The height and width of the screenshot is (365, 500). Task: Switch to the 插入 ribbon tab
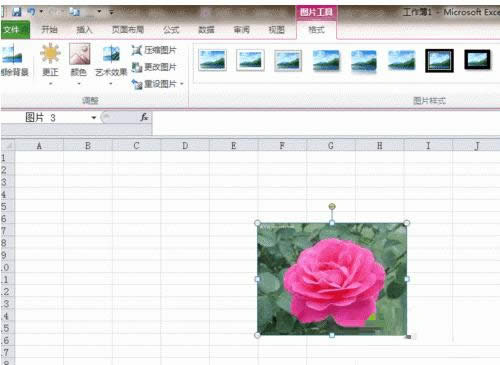(84, 30)
